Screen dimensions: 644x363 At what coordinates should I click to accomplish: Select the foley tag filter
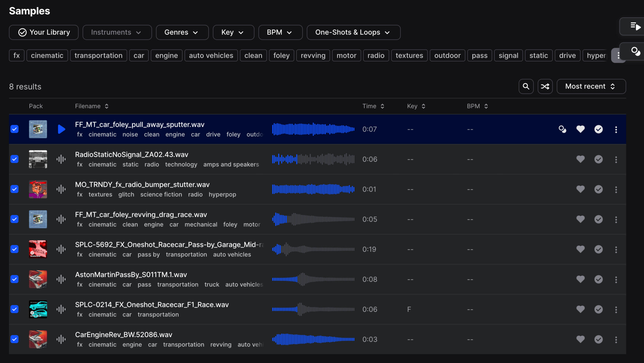tap(281, 56)
